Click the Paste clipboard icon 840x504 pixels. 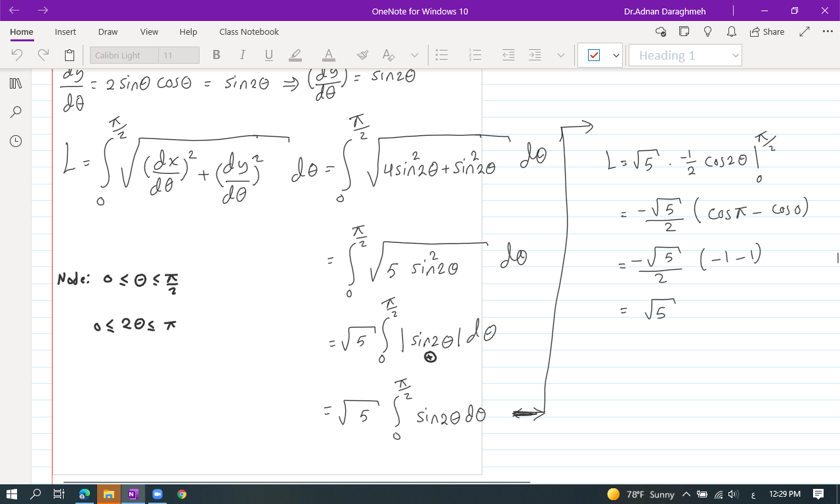pos(69,55)
